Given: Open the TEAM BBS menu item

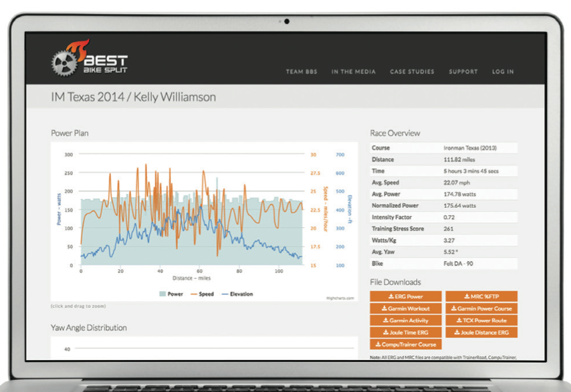Looking at the screenshot, I should [301, 71].
